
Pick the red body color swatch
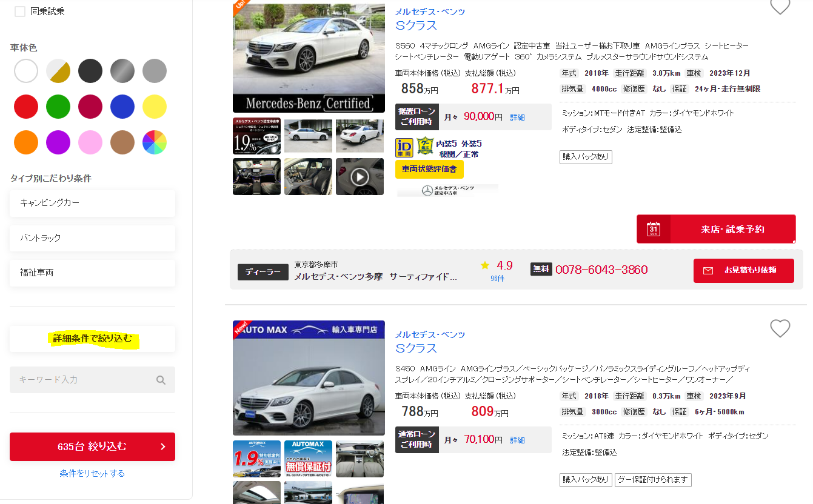(26, 107)
